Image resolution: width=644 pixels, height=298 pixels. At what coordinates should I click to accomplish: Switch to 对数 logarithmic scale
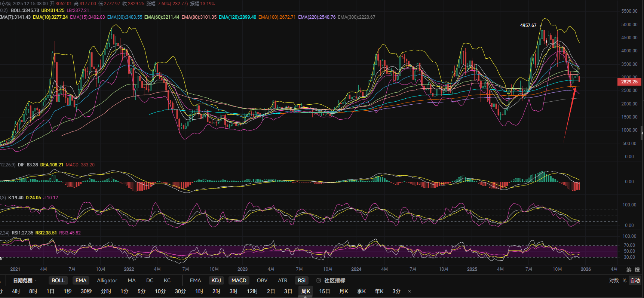tap(614, 280)
